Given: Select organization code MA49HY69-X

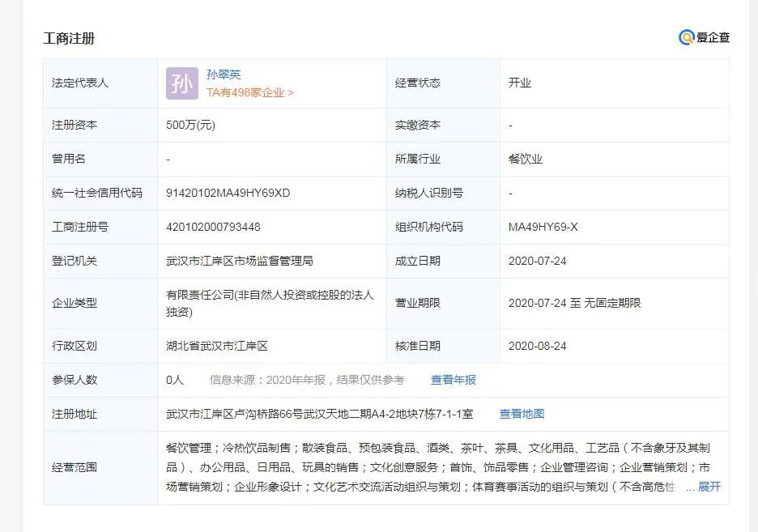Looking at the screenshot, I should pyautogui.click(x=543, y=227).
